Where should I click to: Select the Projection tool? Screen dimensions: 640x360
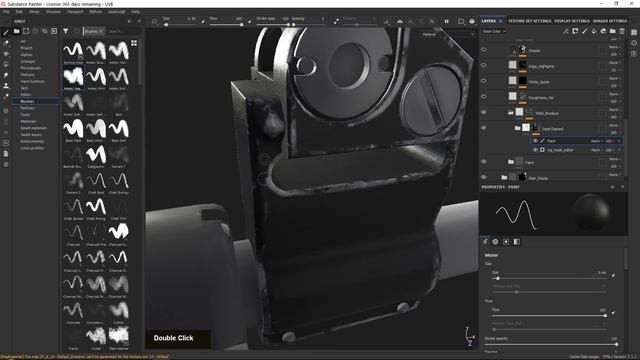6,53
